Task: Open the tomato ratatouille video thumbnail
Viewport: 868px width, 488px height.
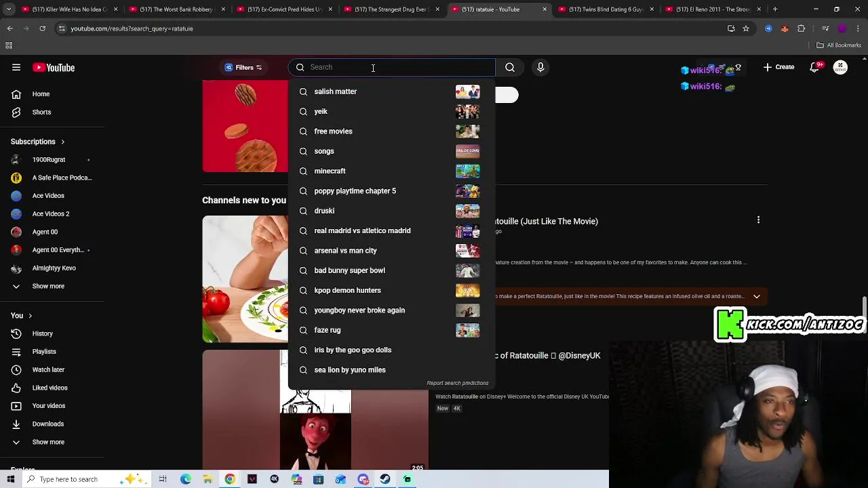Action: pos(245,279)
